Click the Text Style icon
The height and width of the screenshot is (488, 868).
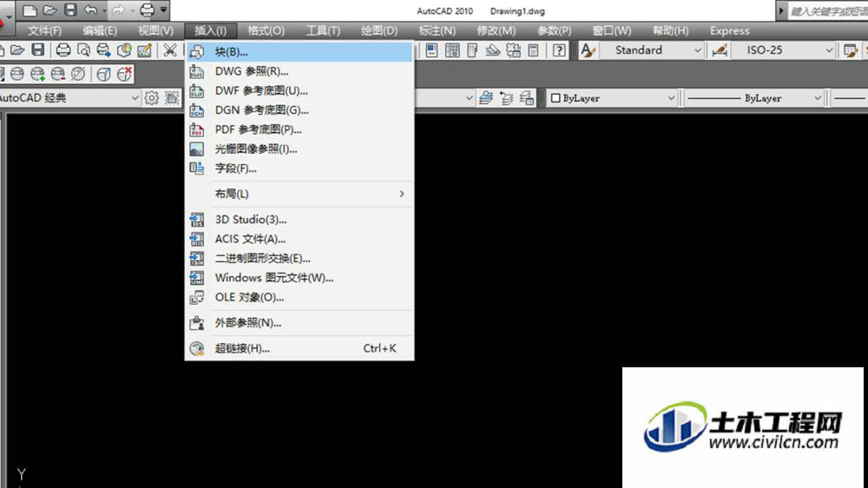click(x=588, y=50)
